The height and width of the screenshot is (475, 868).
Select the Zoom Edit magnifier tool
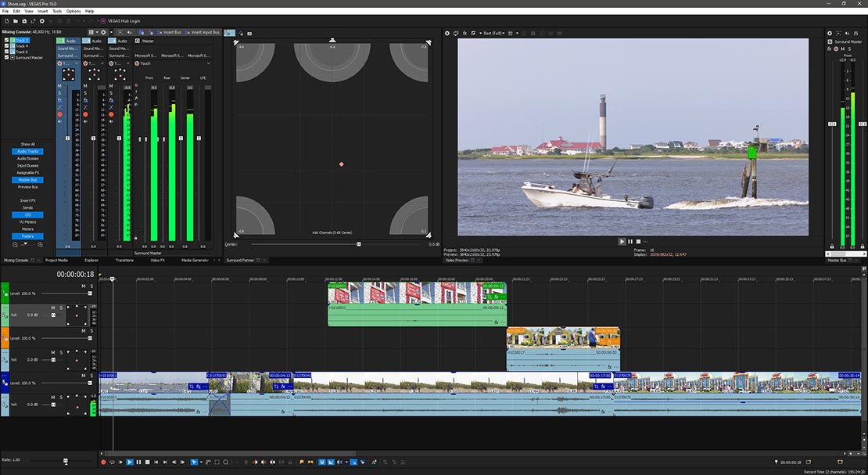[226, 462]
